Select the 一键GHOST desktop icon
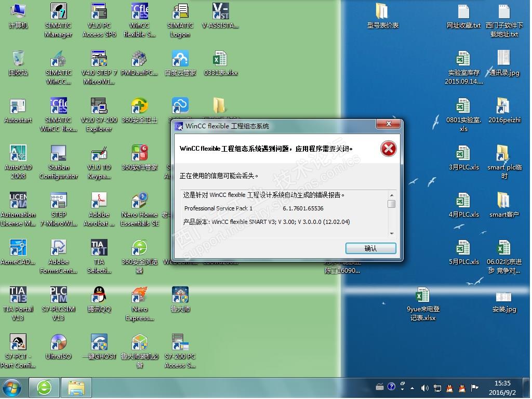This screenshot has width=532, height=399. point(99,347)
